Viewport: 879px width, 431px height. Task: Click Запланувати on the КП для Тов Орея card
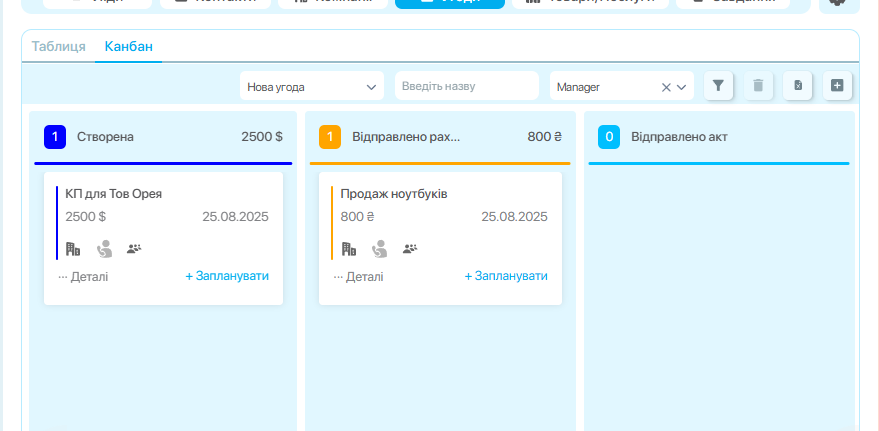tap(227, 276)
